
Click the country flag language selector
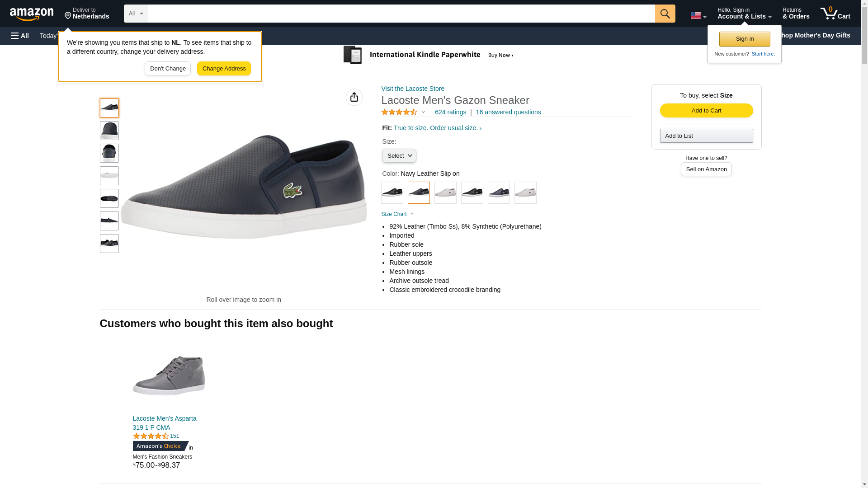[698, 15]
